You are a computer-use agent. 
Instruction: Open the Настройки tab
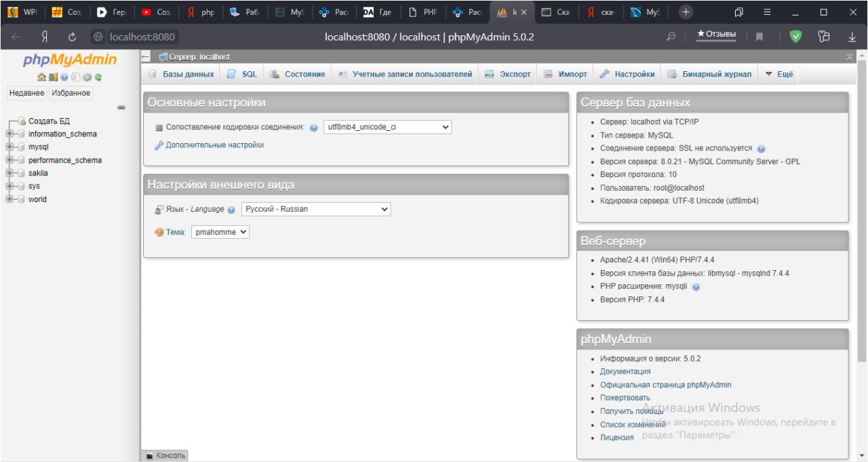tap(627, 74)
